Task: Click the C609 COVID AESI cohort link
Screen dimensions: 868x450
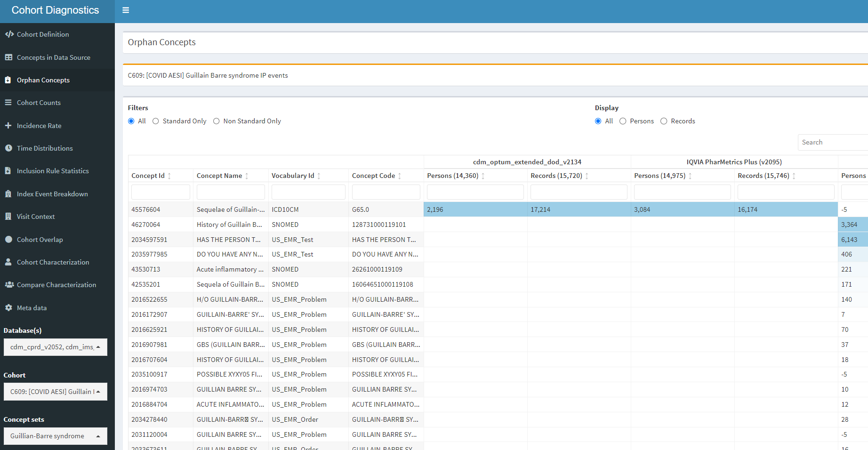Action: click(x=208, y=75)
